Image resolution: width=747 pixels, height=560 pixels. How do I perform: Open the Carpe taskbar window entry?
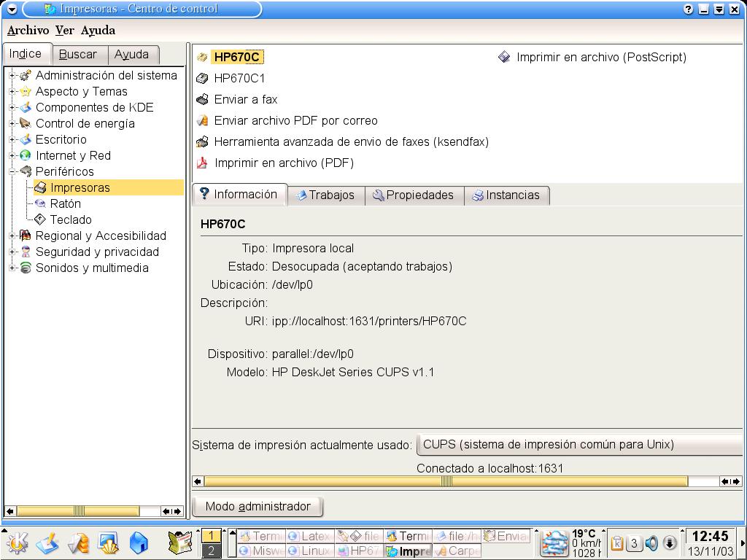coord(457,551)
